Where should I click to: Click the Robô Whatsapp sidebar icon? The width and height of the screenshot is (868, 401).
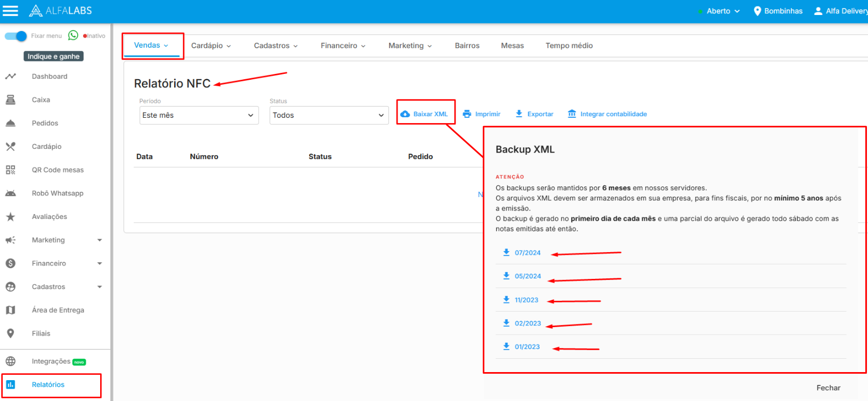(11, 193)
